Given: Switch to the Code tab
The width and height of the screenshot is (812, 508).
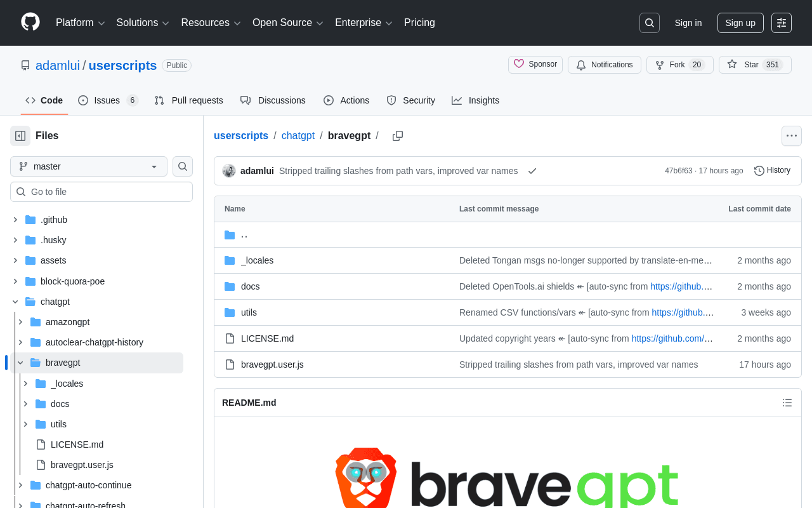Looking at the screenshot, I should coord(44,100).
